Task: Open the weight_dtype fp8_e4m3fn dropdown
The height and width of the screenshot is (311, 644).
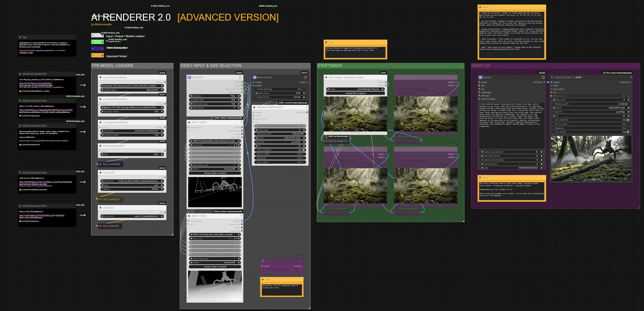Action: (132, 90)
